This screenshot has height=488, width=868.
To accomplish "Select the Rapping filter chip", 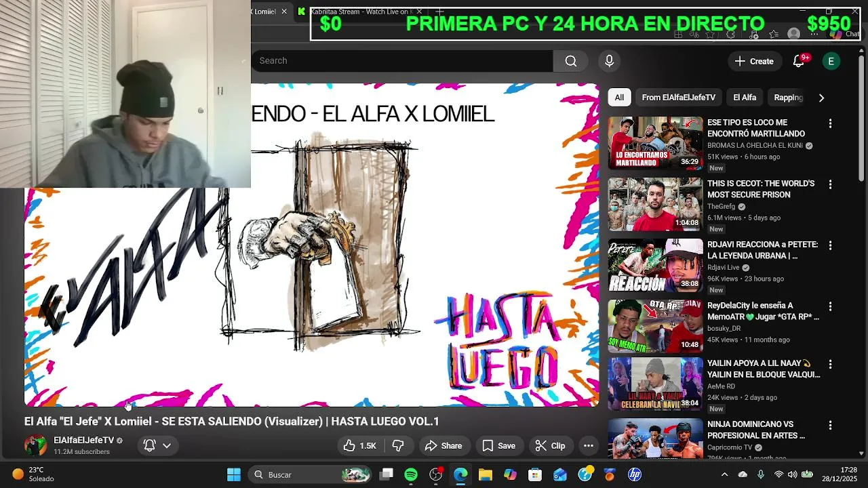I will coord(788,98).
